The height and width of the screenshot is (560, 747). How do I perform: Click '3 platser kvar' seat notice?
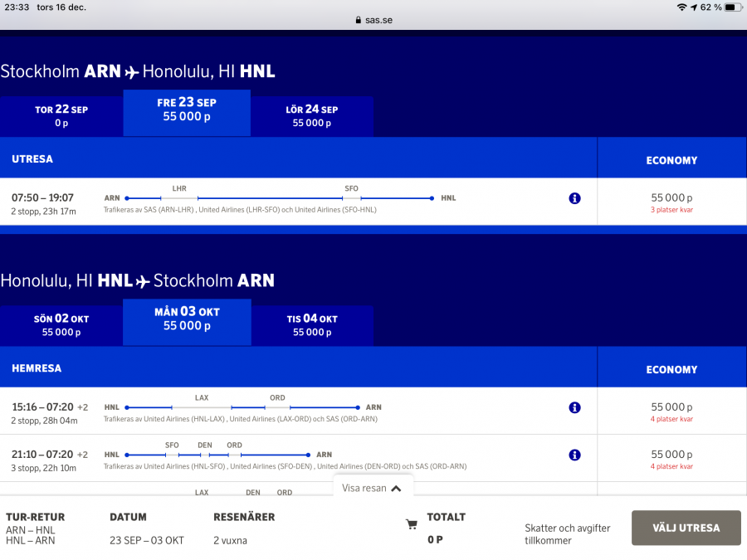tap(671, 210)
